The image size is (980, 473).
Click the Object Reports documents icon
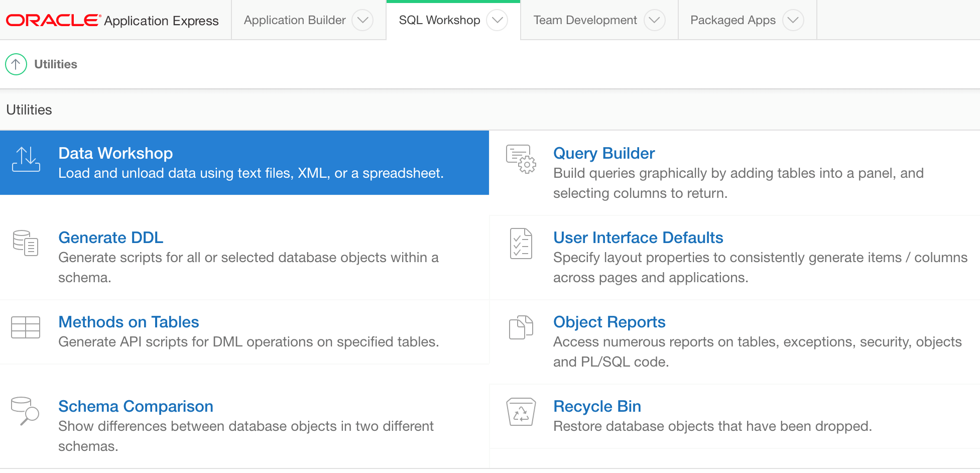point(521,327)
